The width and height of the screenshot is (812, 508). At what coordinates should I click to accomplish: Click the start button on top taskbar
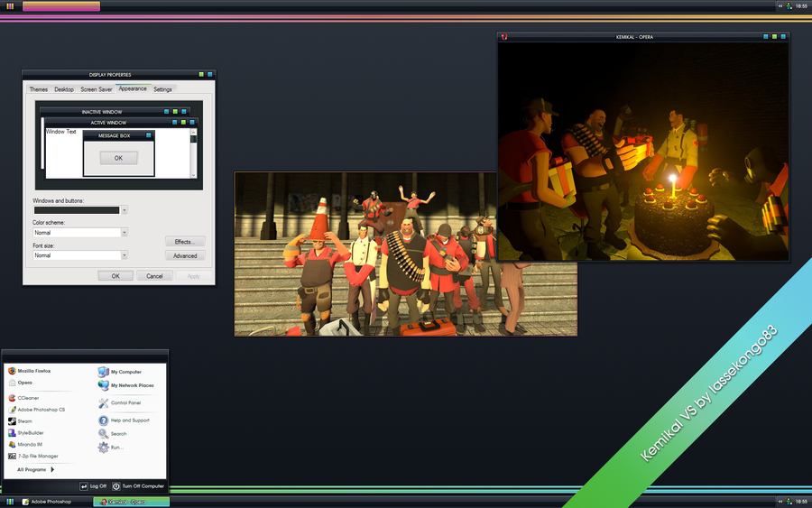(10, 6)
